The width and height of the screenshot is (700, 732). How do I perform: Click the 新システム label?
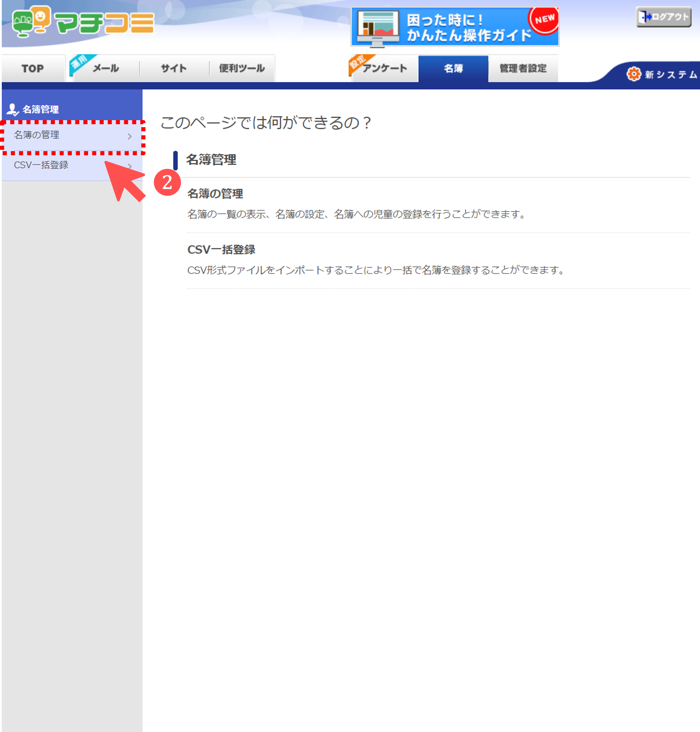point(671,75)
